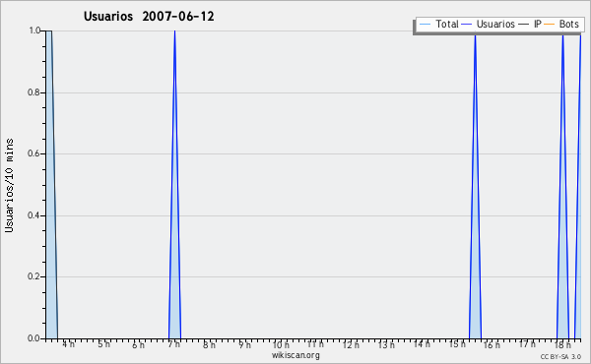Click the light blue Total legend line
Image resolution: width=591 pixels, height=364 pixels.
point(425,25)
